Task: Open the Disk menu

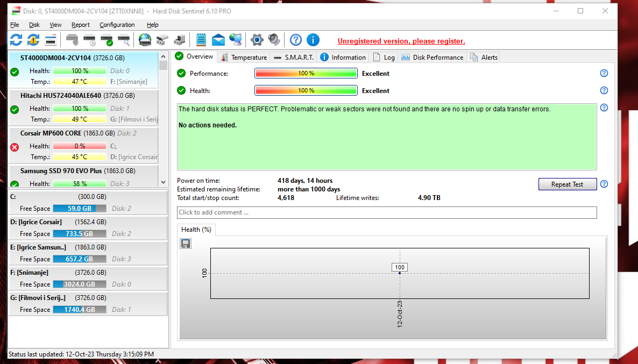Action: [34, 25]
